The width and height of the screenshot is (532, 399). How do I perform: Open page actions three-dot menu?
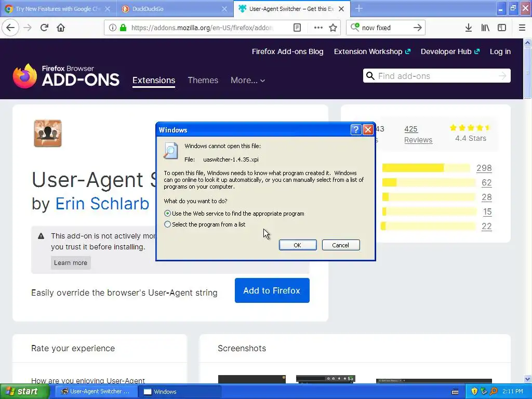[318, 28]
